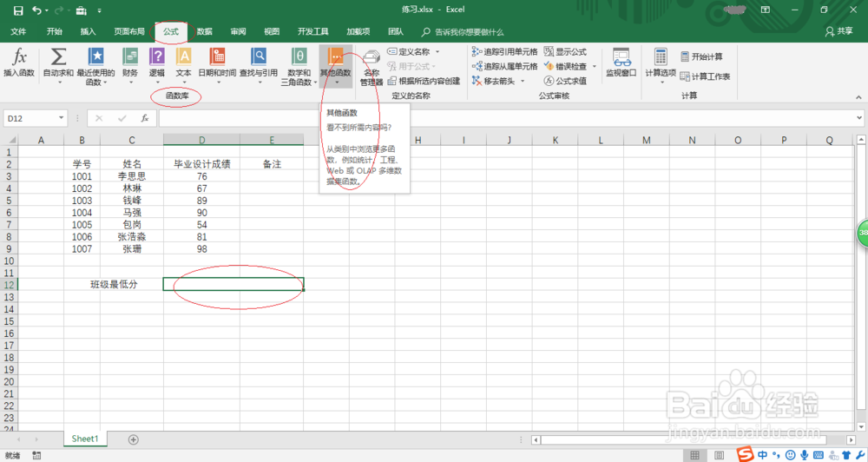This screenshot has width=868, height=462.
Task: Open the Watch Window
Action: click(621, 62)
